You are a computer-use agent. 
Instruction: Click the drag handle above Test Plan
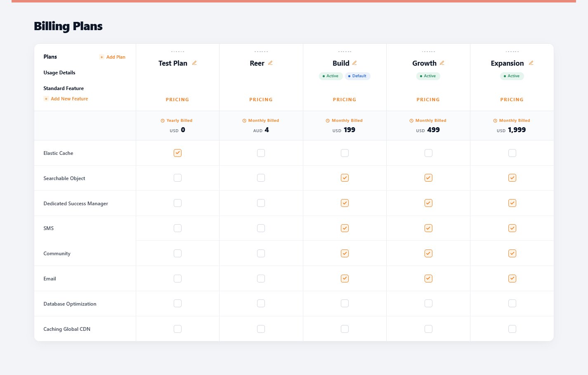pos(177,52)
